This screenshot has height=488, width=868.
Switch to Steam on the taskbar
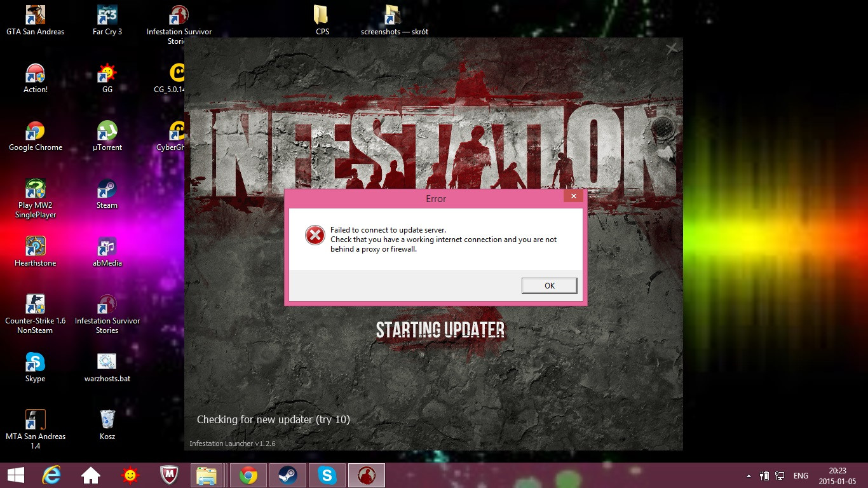[288, 475]
